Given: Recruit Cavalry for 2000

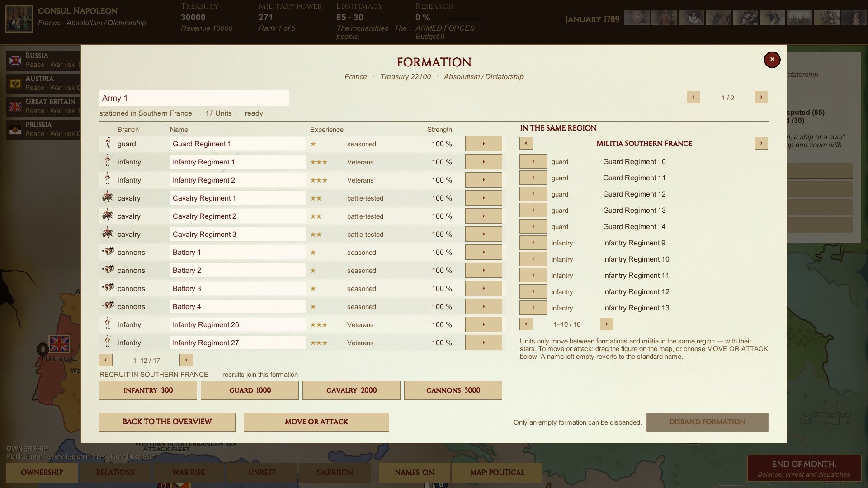Looking at the screenshot, I should 351,390.
